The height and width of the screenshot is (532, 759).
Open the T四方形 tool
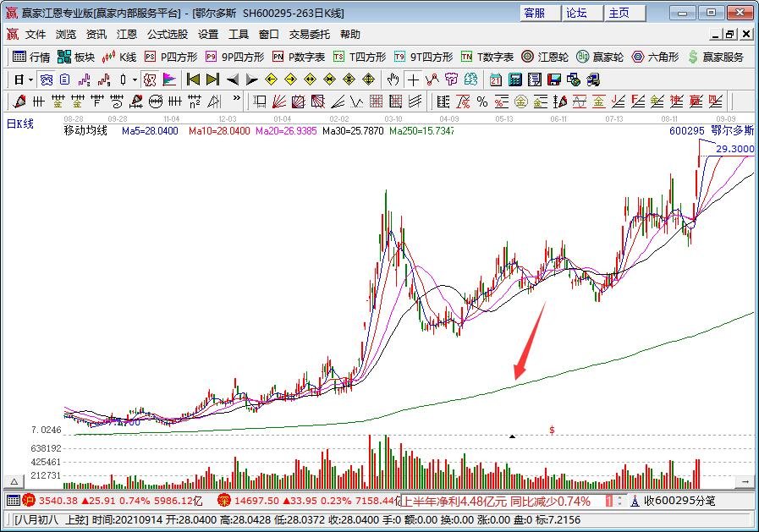click(x=360, y=57)
